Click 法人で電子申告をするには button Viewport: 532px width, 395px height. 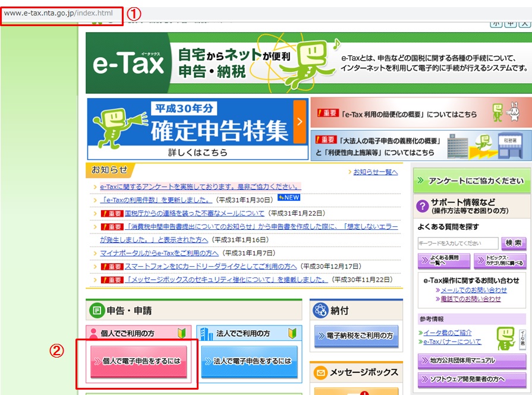(250, 361)
